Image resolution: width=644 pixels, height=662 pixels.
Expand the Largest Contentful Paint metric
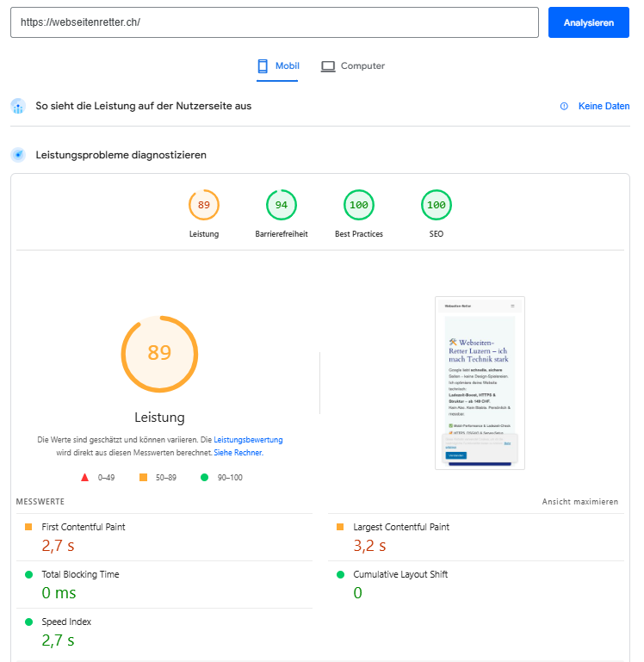(476, 537)
